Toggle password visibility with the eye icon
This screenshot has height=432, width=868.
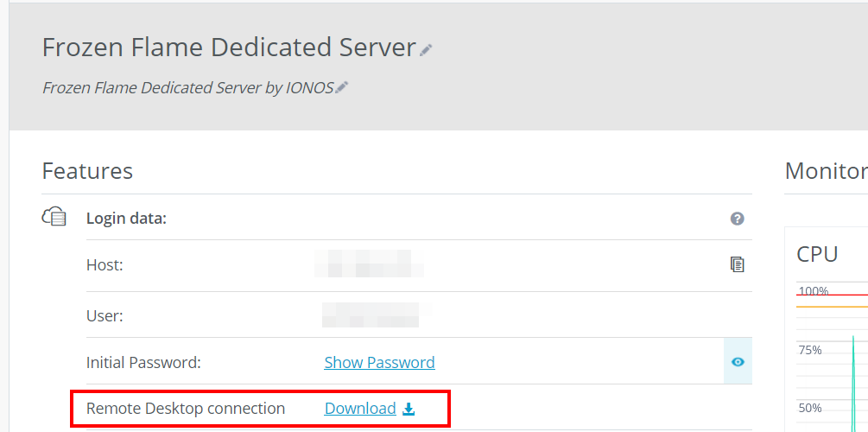click(738, 362)
